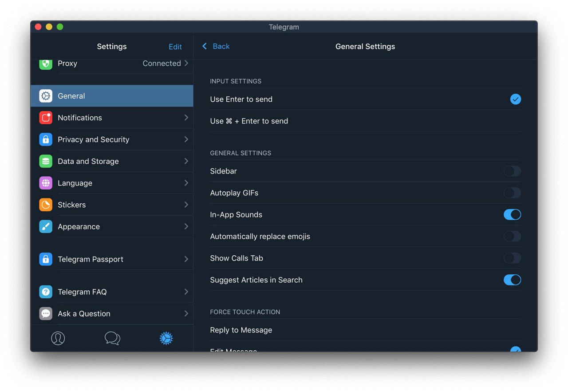Expand the Language row chevron
This screenshot has height=392, width=568.
186,183
